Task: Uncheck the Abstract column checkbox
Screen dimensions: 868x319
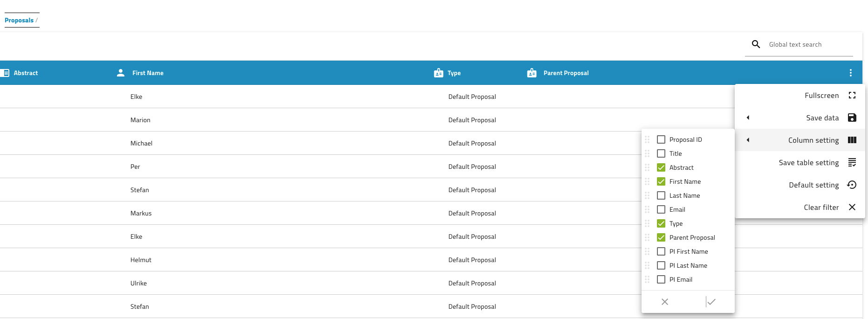Action: point(661,167)
